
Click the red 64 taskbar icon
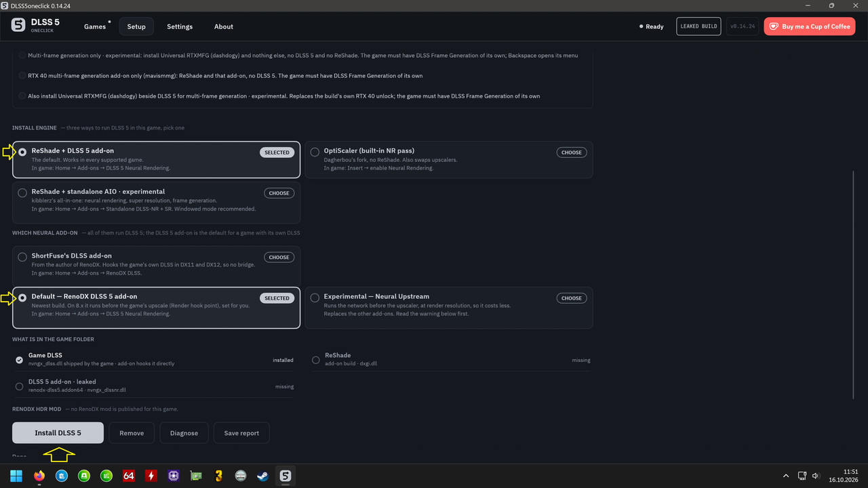point(128,476)
